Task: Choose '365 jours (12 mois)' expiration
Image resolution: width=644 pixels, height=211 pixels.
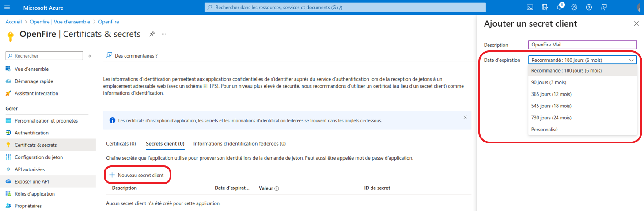Action: coord(583,94)
